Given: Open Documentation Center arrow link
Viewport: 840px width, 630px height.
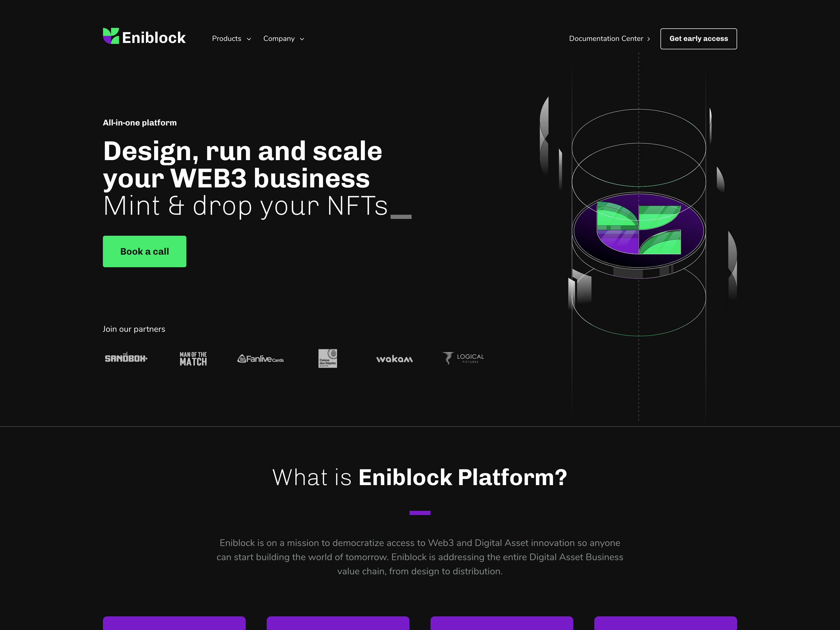Looking at the screenshot, I should 608,38.
